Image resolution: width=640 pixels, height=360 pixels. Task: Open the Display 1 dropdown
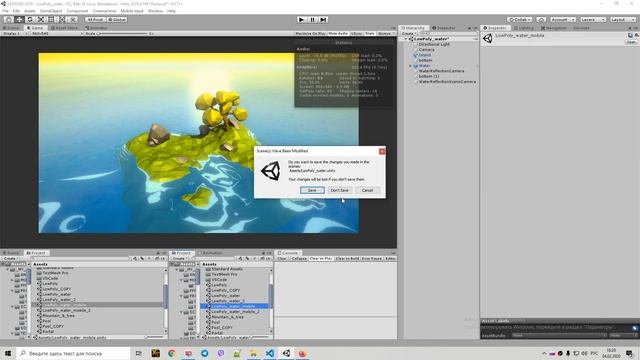(x=14, y=33)
